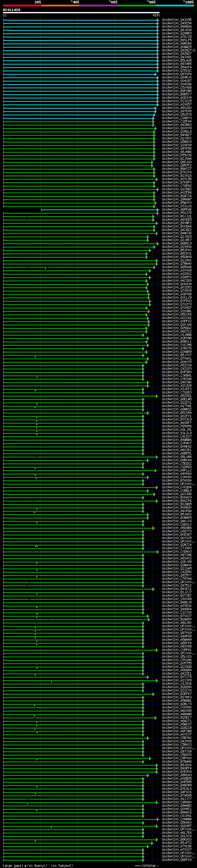Click the AV411429 query name
Viewport: 197px width, 868px height.
[11, 10]
